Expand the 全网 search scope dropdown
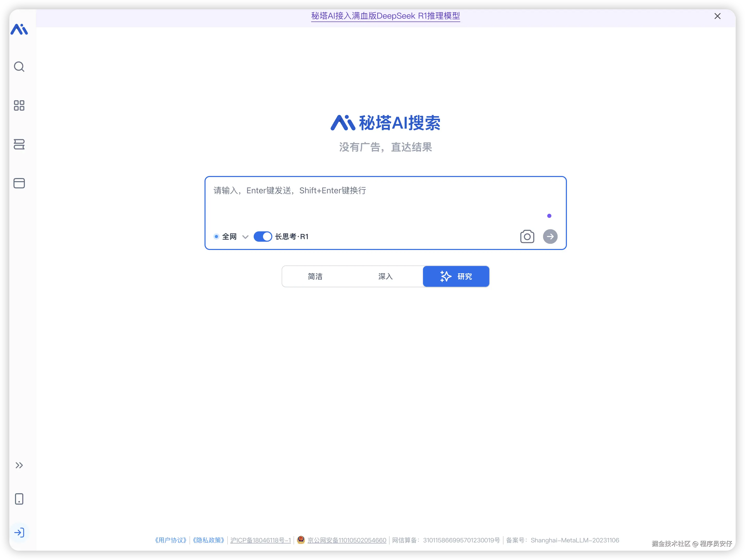Viewport: 745px width, 560px height. pyautogui.click(x=245, y=237)
